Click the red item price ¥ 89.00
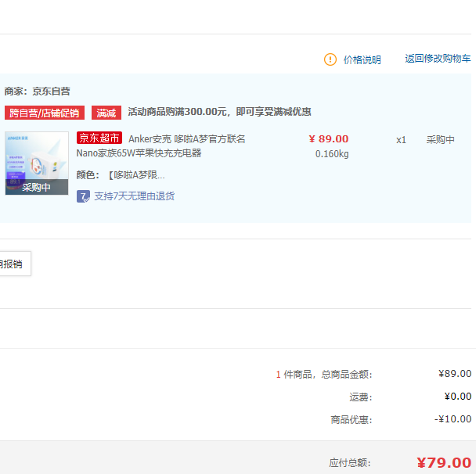Viewport: 476px width, 474px height. [x=329, y=139]
